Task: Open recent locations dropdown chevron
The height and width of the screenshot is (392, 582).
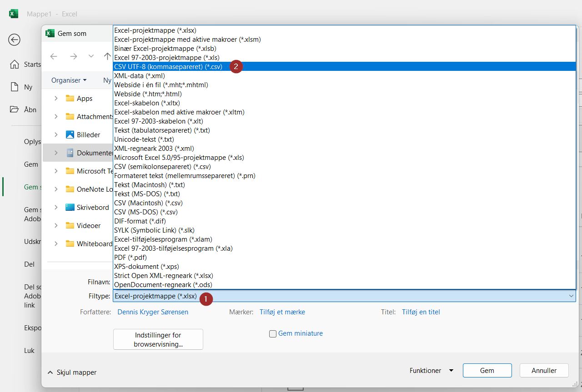Action: (91, 56)
